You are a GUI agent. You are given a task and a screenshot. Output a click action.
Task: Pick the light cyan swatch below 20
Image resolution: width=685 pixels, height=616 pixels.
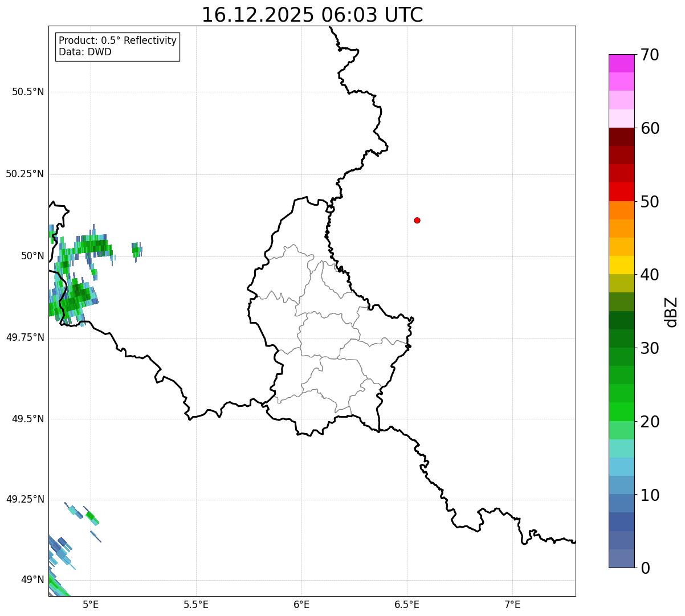click(621, 448)
